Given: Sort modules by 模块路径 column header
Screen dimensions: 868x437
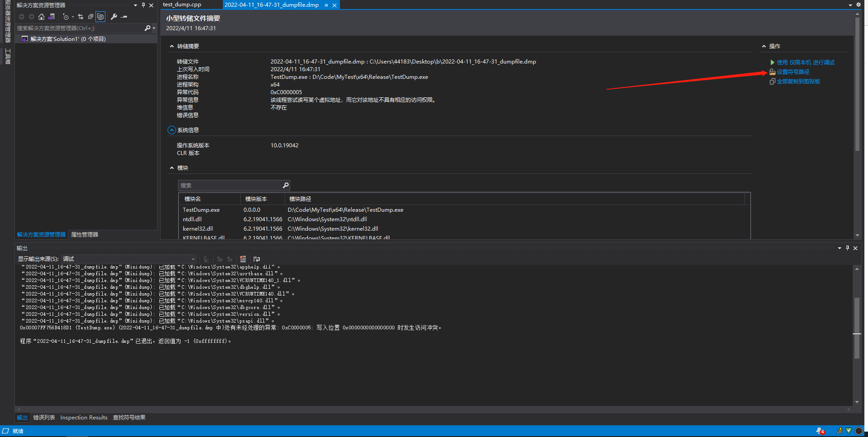Looking at the screenshot, I should point(514,199).
